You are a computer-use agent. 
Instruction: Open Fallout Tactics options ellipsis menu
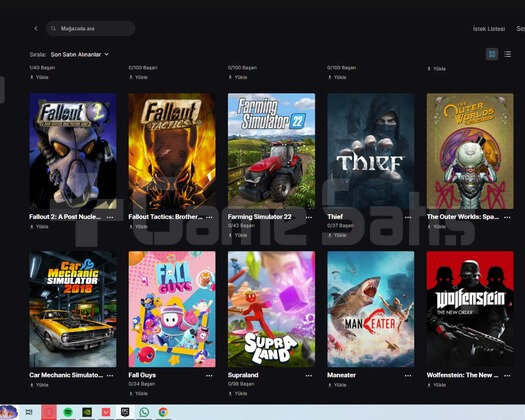(209, 217)
